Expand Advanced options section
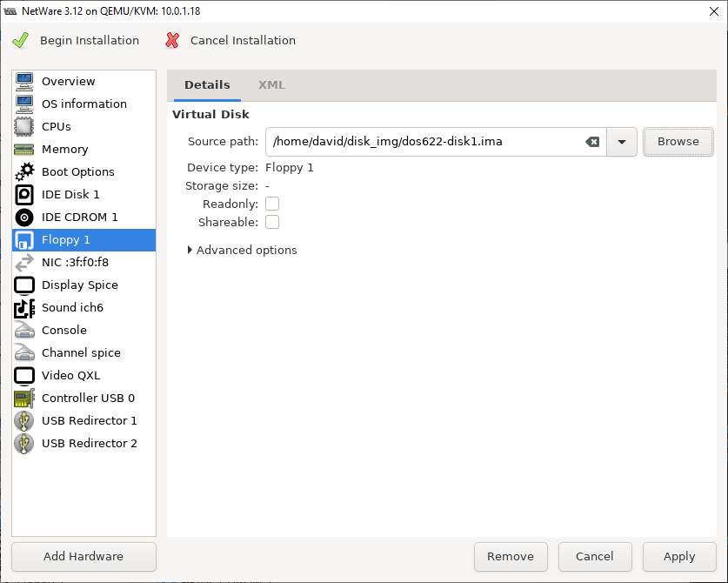 242,250
